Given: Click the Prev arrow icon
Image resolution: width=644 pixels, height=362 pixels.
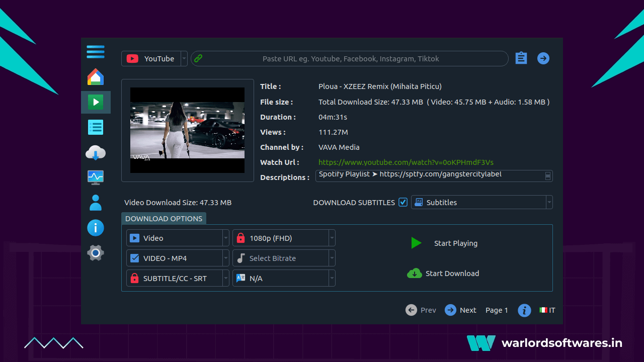Looking at the screenshot, I should [411, 310].
